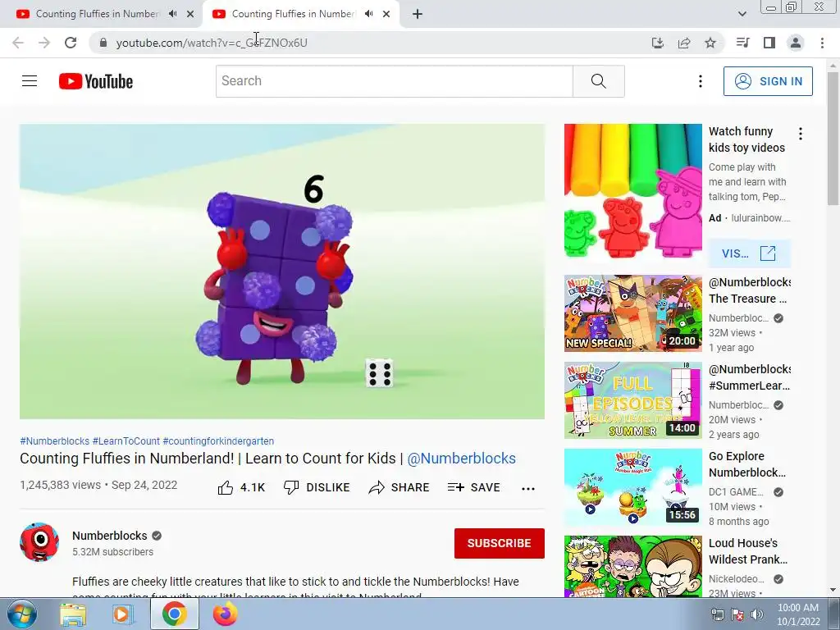Open the #countingforkindergarten hashtag link
The image size is (840, 630).
pyautogui.click(x=218, y=441)
